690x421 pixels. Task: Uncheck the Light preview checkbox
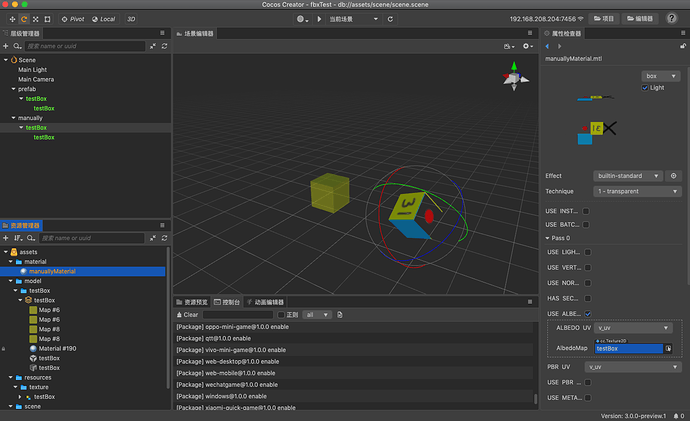pos(645,88)
